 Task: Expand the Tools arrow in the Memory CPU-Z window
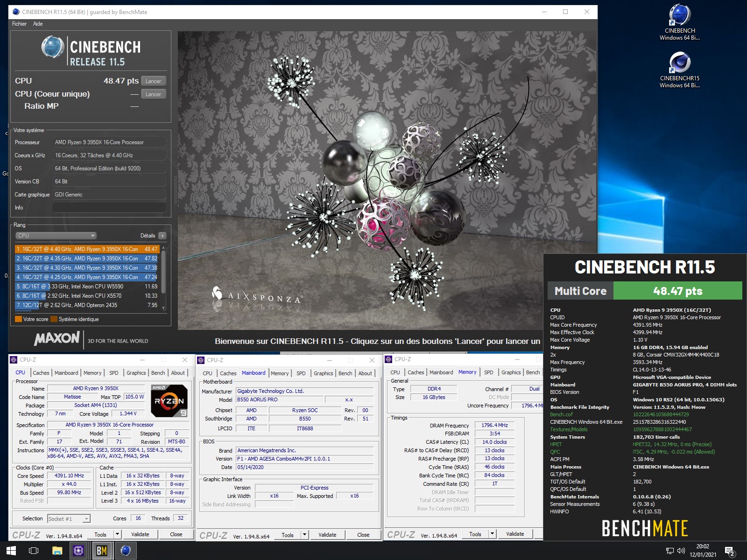point(493,534)
